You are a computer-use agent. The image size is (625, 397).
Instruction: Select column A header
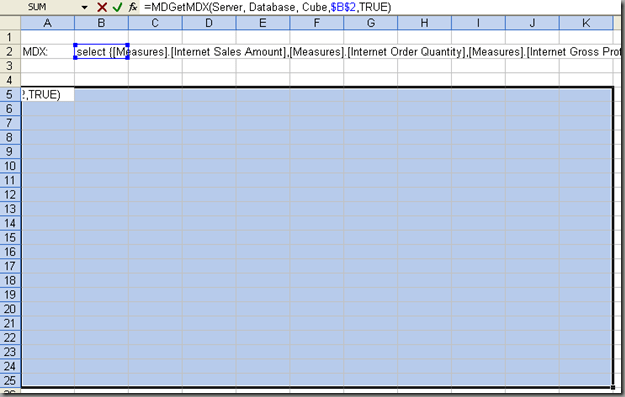click(x=47, y=23)
